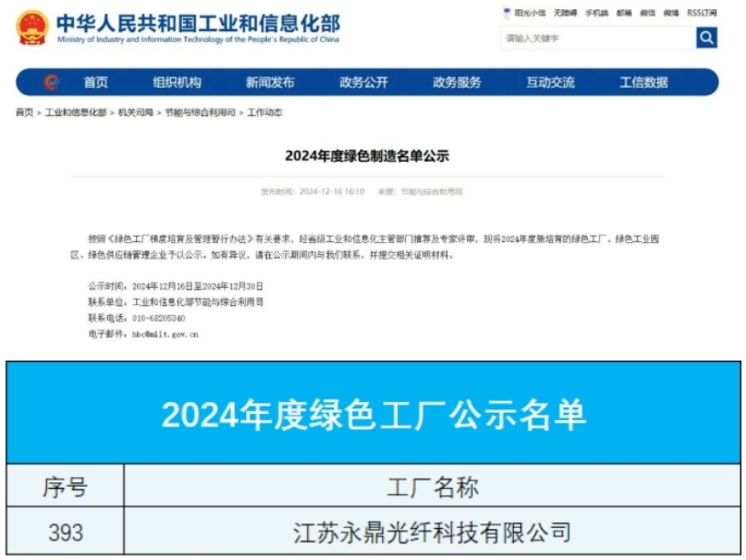The height and width of the screenshot is (560, 746).
Task: Click the swirl logo icon in navigation bar
Action: pyautogui.click(x=51, y=82)
